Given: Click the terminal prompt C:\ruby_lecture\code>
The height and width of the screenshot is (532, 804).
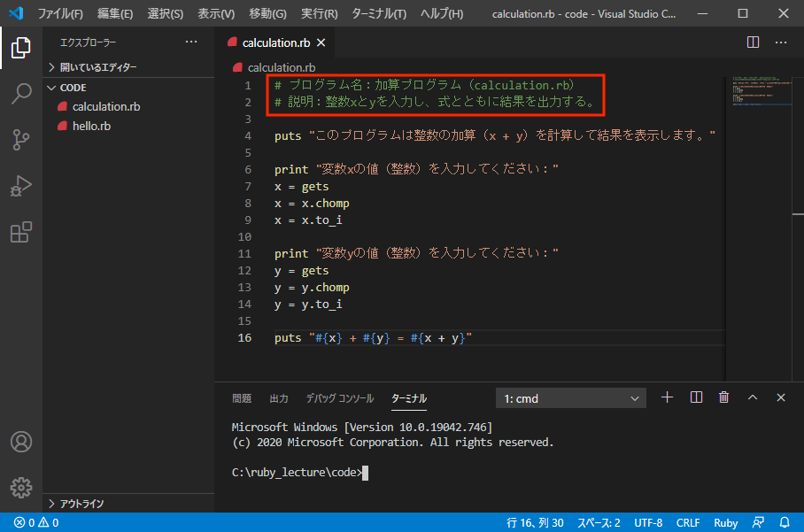Looking at the screenshot, I should click(297, 472).
